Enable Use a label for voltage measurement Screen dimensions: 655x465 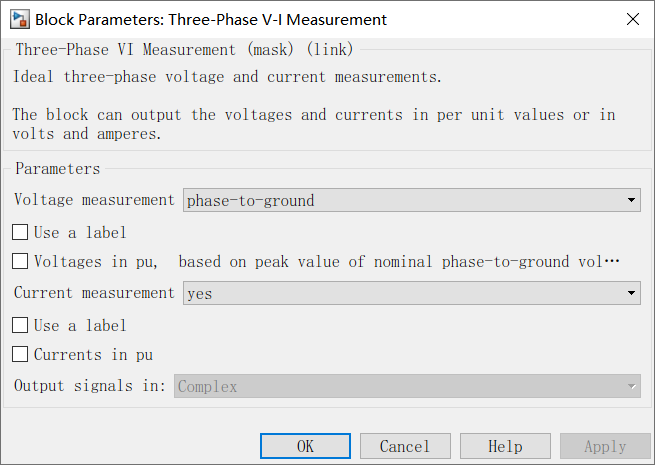click(x=20, y=232)
